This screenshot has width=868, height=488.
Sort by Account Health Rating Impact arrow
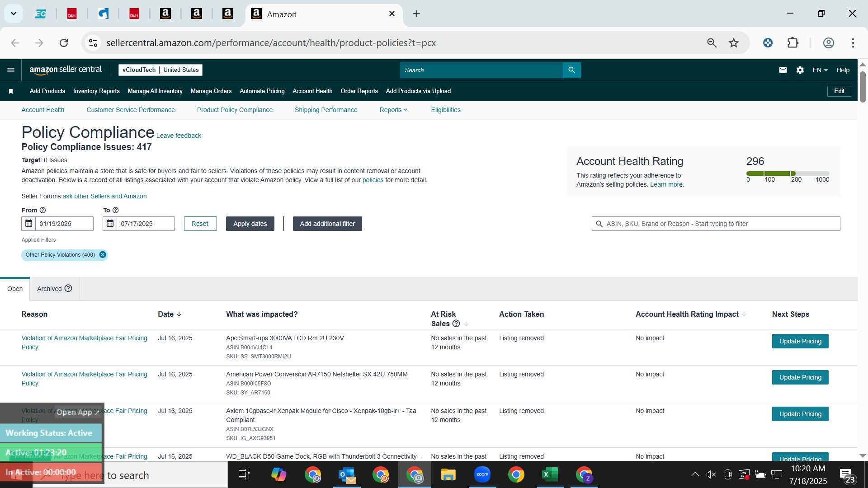click(744, 314)
